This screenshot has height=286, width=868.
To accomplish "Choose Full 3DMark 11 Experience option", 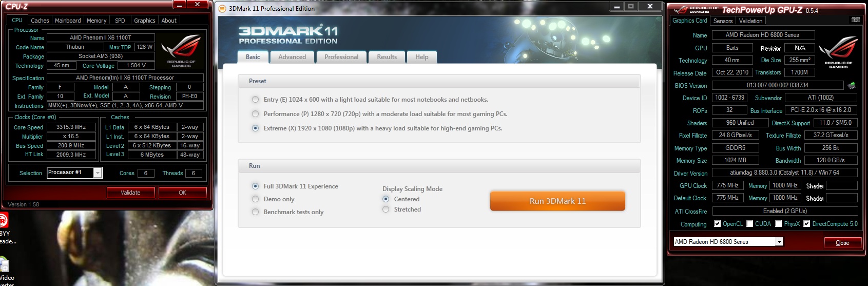I will pyautogui.click(x=255, y=186).
